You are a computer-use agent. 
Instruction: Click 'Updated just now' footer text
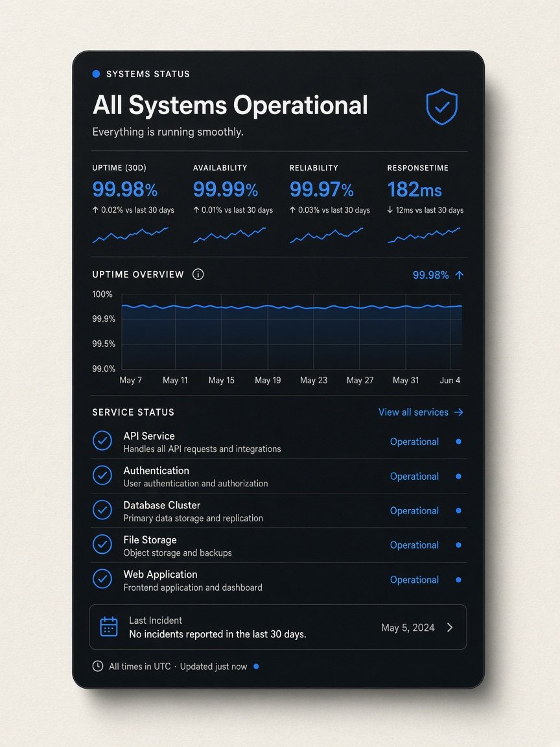(213, 667)
